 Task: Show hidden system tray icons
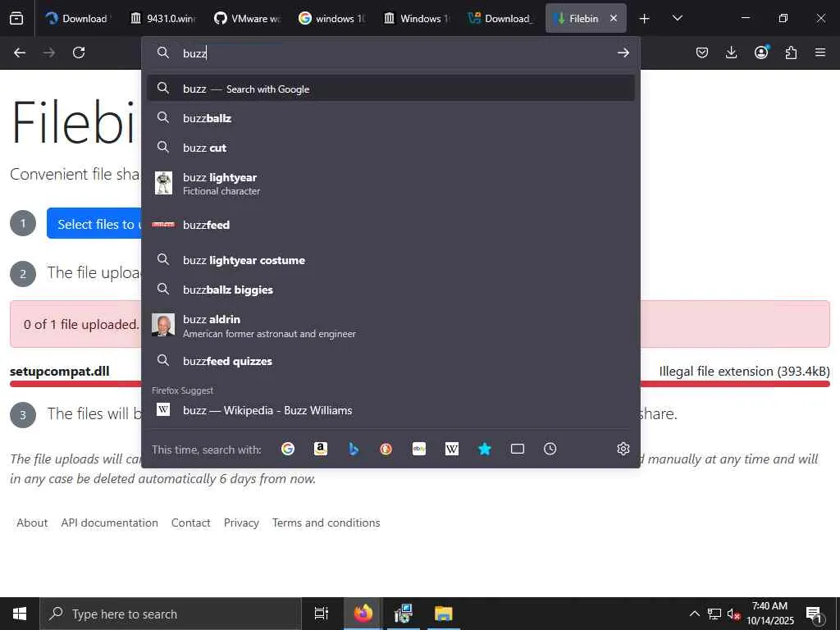694,614
